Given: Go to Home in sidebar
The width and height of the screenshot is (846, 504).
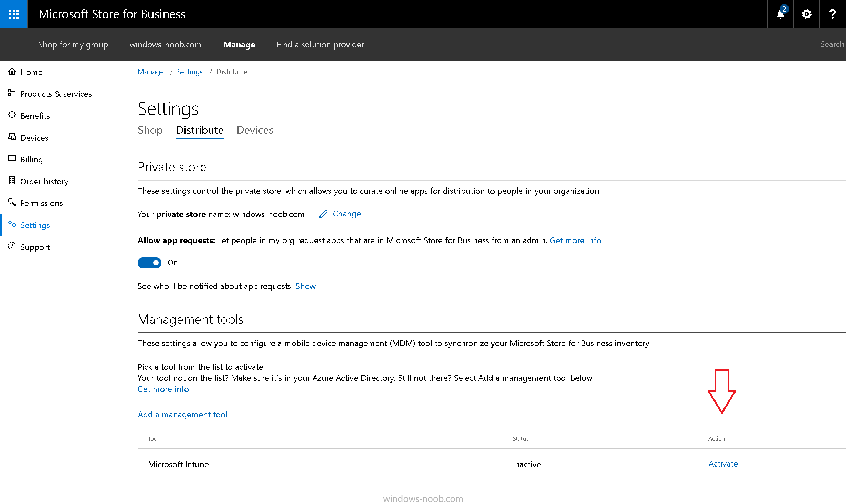Looking at the screenshot, I should (x=31, y=72).
